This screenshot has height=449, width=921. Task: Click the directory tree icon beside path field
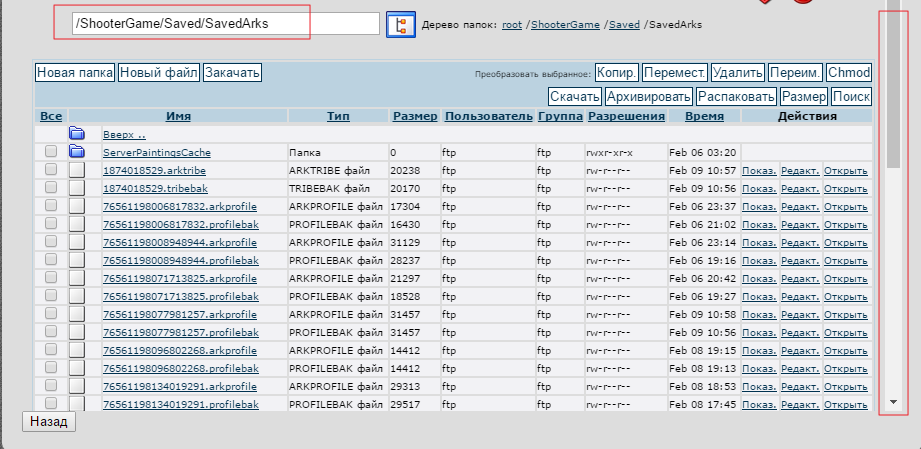[400, 24]
